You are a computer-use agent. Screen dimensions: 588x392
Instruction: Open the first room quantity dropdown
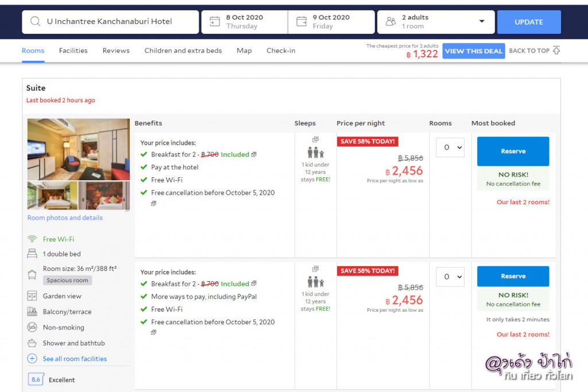[x=450, y=148]
